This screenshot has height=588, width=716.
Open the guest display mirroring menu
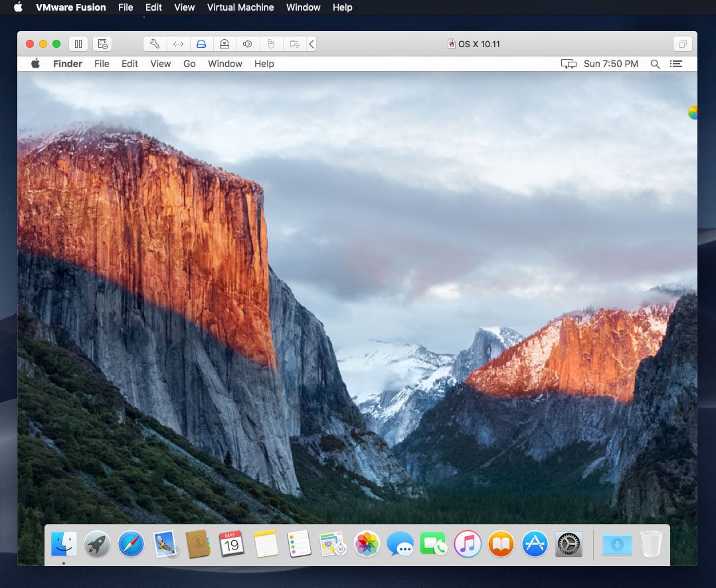[569, 64]
